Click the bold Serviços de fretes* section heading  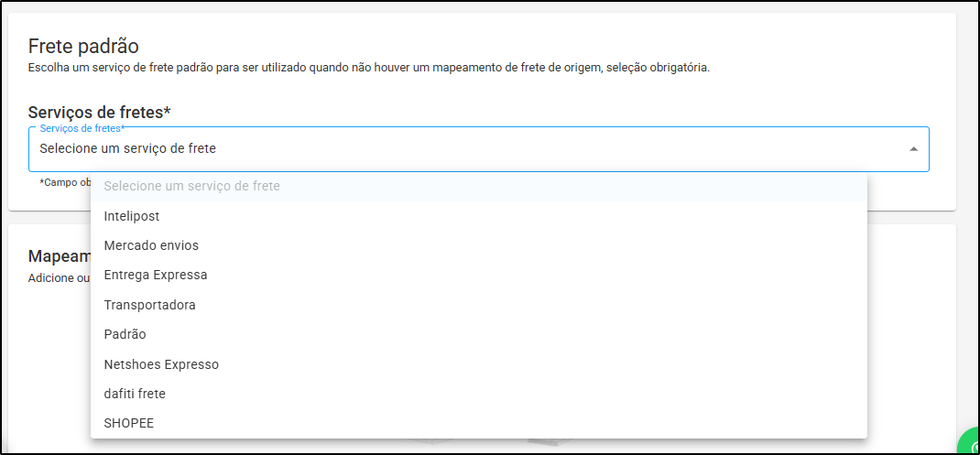(x=100, y=113)
